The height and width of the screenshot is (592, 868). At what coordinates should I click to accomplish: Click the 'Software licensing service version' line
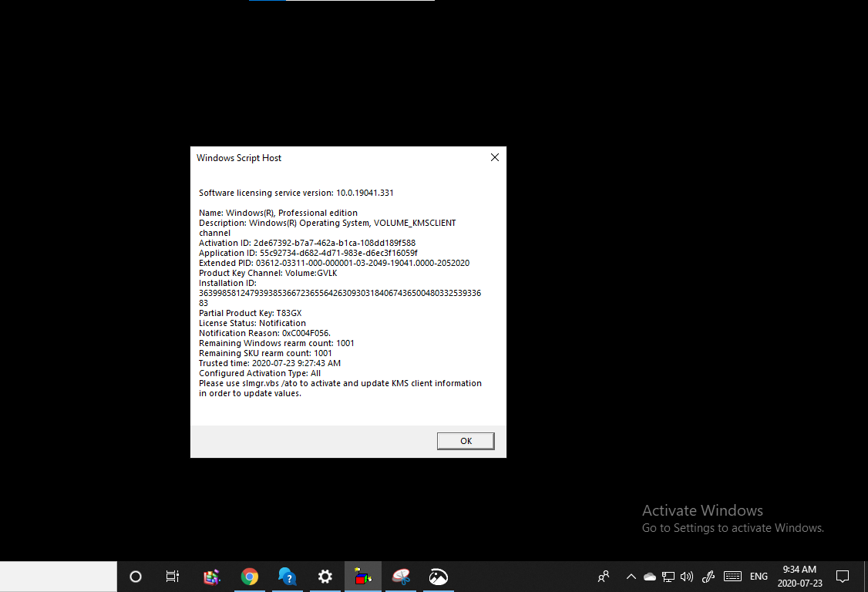tap(296, 193)
